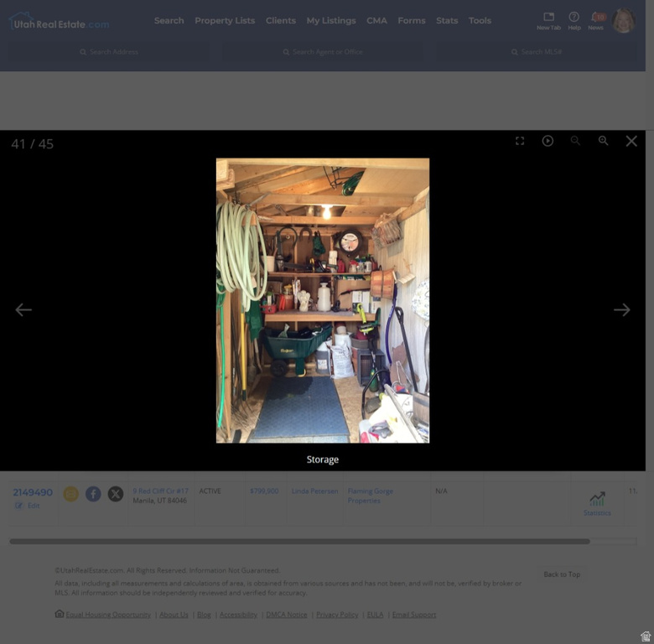The image size is (654, 644).
Task: Open the Property Lists menu
Action: pos(225,21)
